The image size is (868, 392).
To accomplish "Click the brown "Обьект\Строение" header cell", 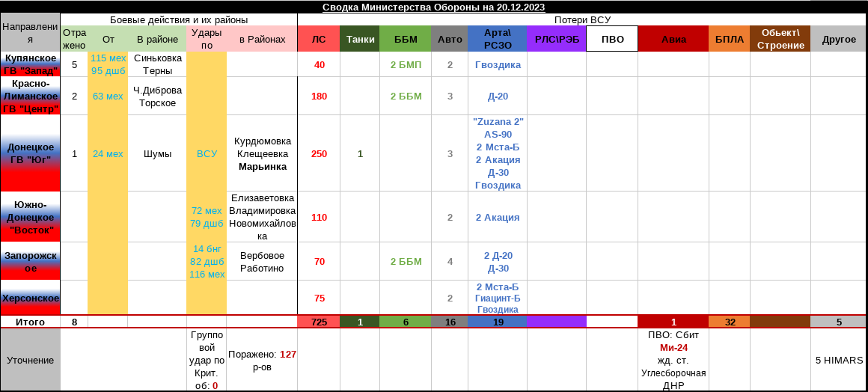I will [x=780, y=39].
